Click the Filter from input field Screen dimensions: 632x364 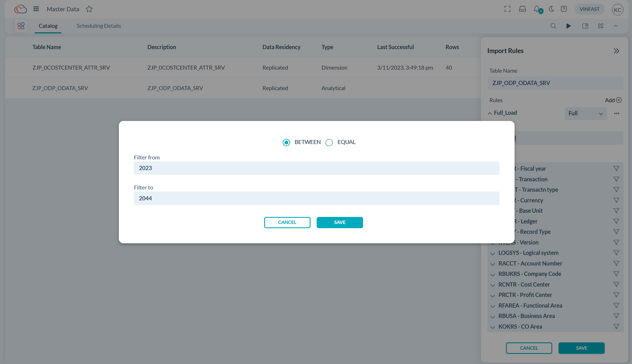click(316, 168)
